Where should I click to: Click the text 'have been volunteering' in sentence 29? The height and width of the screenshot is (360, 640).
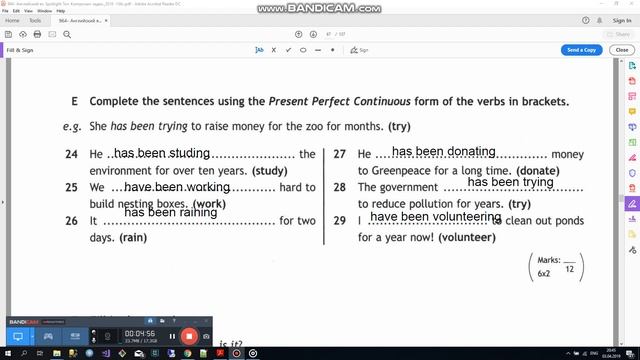point(436,217)
